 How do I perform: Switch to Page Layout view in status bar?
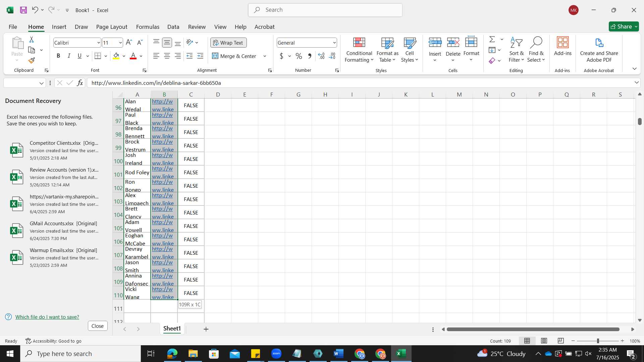pyautogui.click(x=544, y=341)
